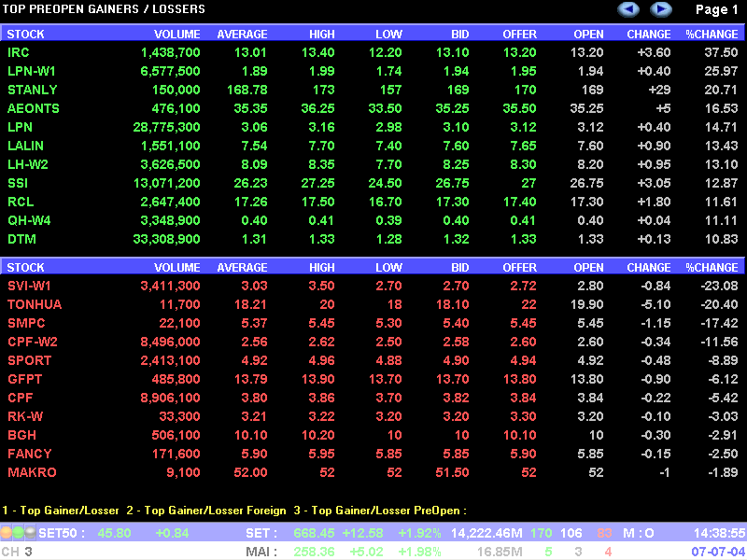Click the orange status light at bottom-left
The height and width of the screenshot is (560, 747).
pos(7,532)
